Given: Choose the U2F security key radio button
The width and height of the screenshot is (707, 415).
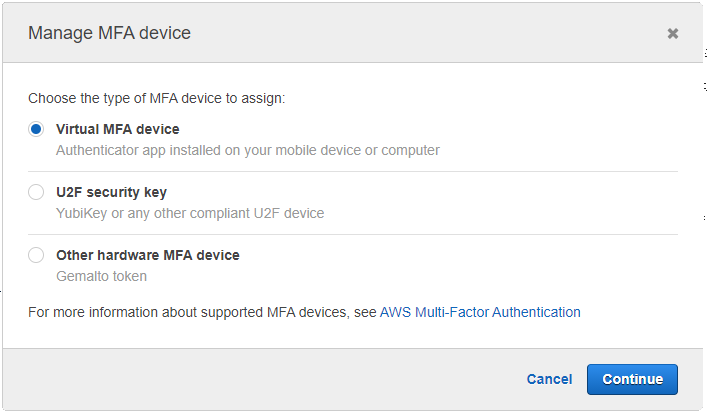Looking at the screenshot, I should [36, 192].
